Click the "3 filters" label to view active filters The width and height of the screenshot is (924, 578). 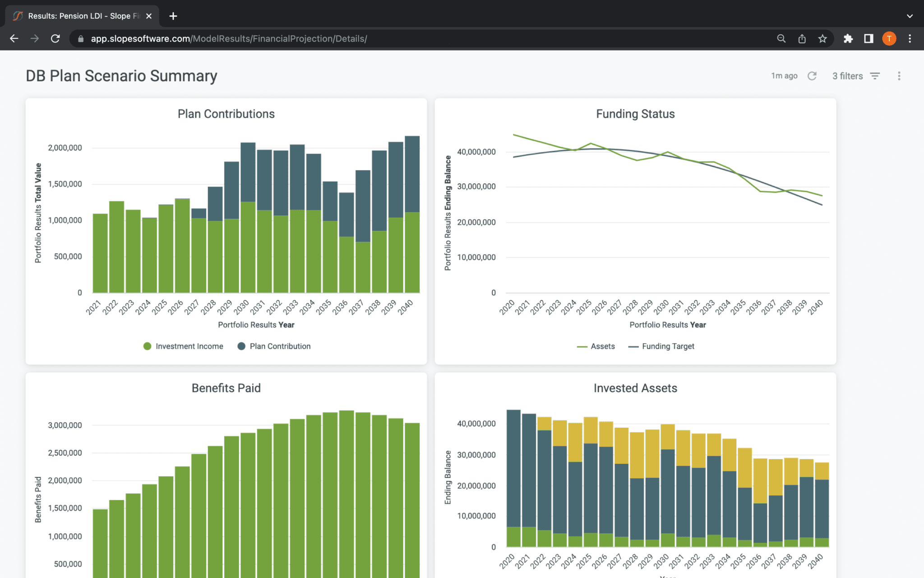pos(848,76)
